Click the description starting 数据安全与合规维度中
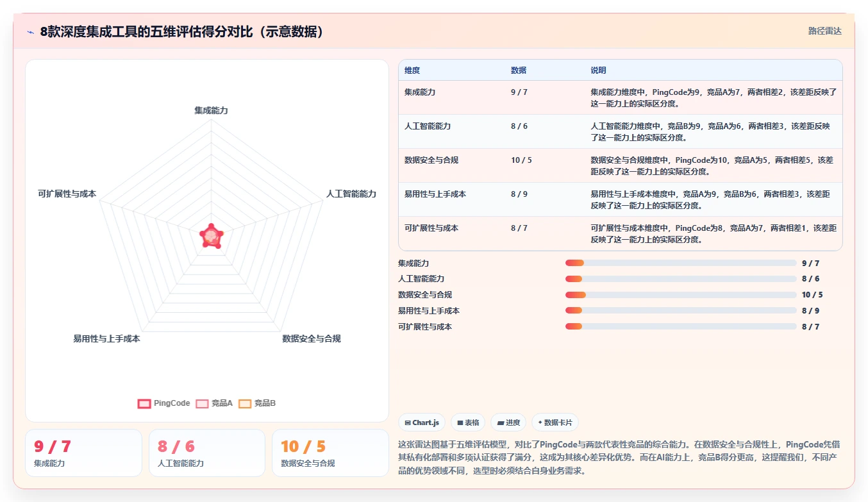This screenshot has width=868, height=502. click(x=712, y=166)
